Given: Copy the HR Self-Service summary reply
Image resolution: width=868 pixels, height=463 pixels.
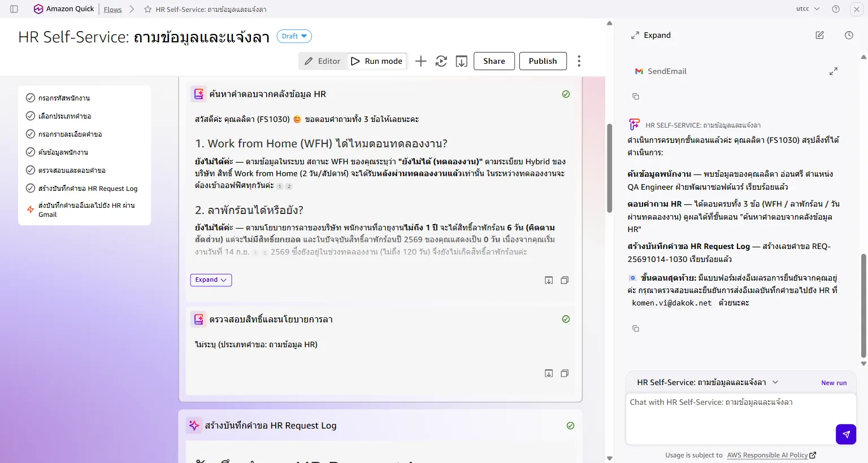Looking at the screenshot, I should coord(636,329).
